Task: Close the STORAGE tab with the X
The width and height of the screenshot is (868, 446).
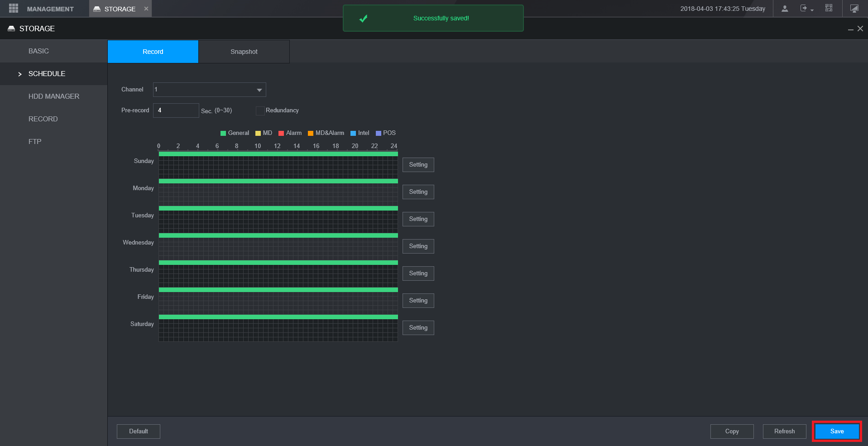Action: [x=146, y=9]
